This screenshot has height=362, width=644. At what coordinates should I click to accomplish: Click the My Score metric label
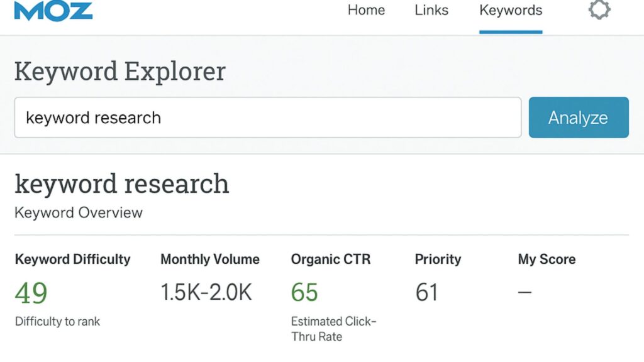tap(547, 259)
